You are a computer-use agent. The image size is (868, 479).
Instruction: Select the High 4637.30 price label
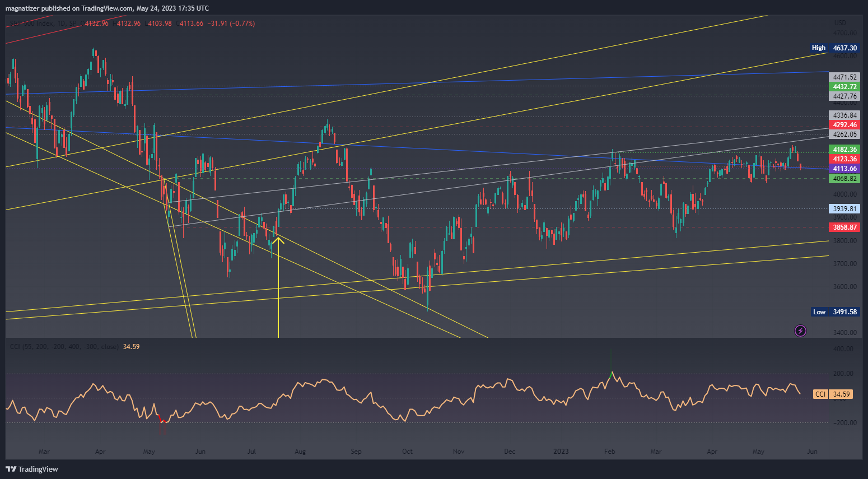tap(835, 48)
